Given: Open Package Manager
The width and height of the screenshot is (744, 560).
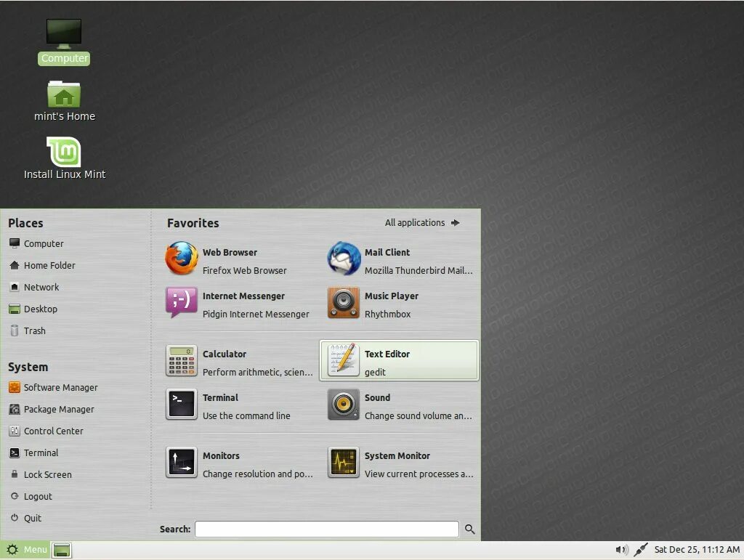Looking at the screenshot, I should pos(52,409).
